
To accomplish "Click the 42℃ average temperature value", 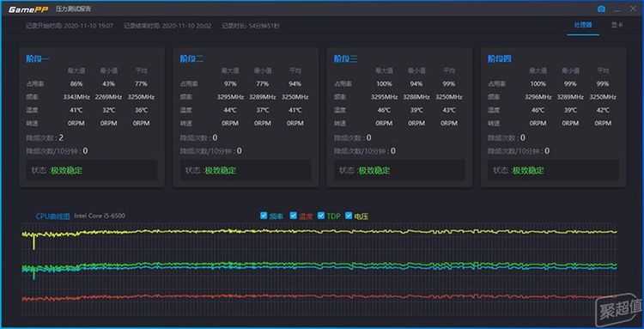I will click(x=603, y=110).
